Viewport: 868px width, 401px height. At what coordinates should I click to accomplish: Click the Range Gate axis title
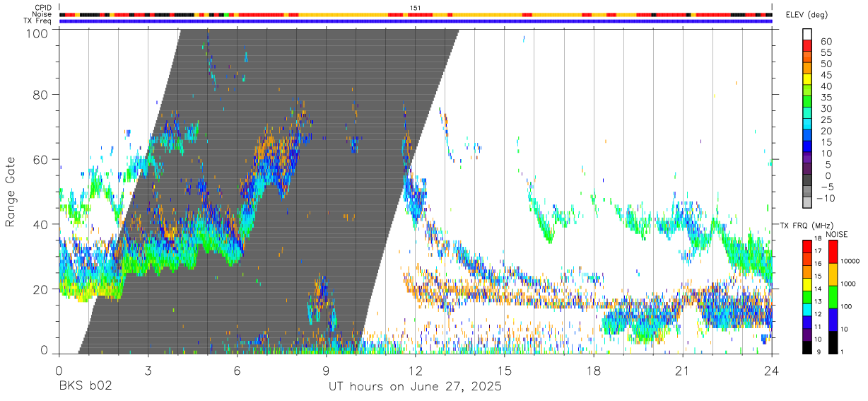click(11, 192)
